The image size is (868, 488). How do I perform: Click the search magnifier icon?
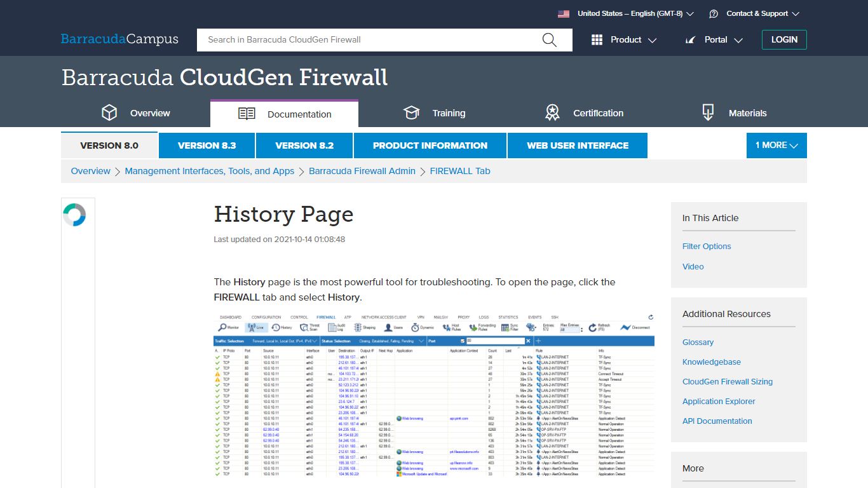click(550, 39)
